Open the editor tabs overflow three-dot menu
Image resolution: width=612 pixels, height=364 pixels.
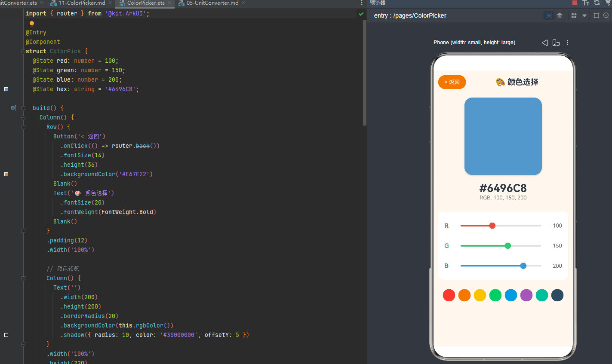(x=362, y=3)
